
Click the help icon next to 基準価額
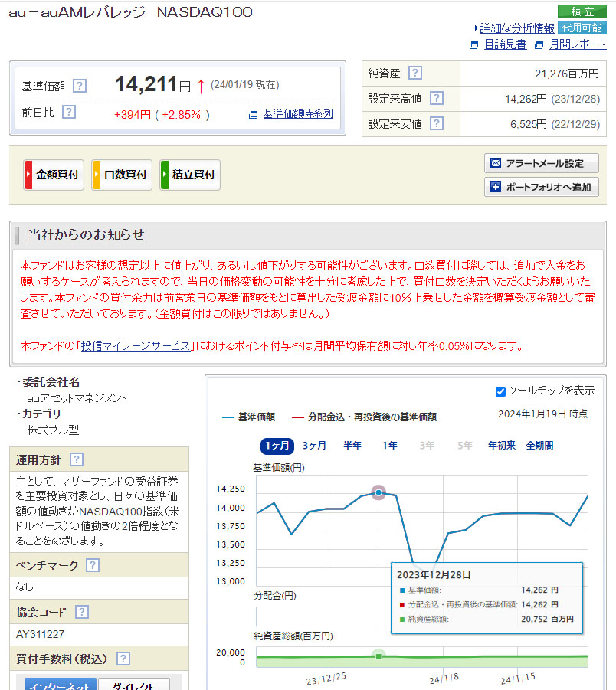tap(79, 86)
